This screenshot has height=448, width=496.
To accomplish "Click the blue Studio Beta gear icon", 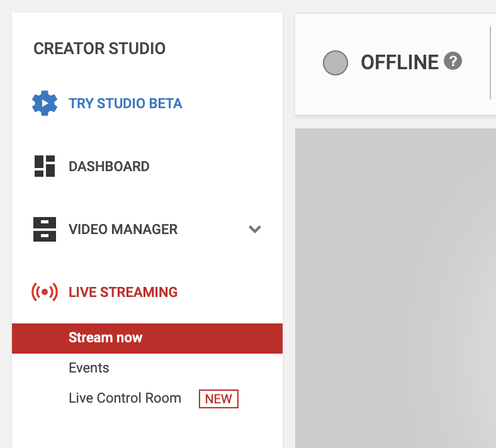I will 45,103.
